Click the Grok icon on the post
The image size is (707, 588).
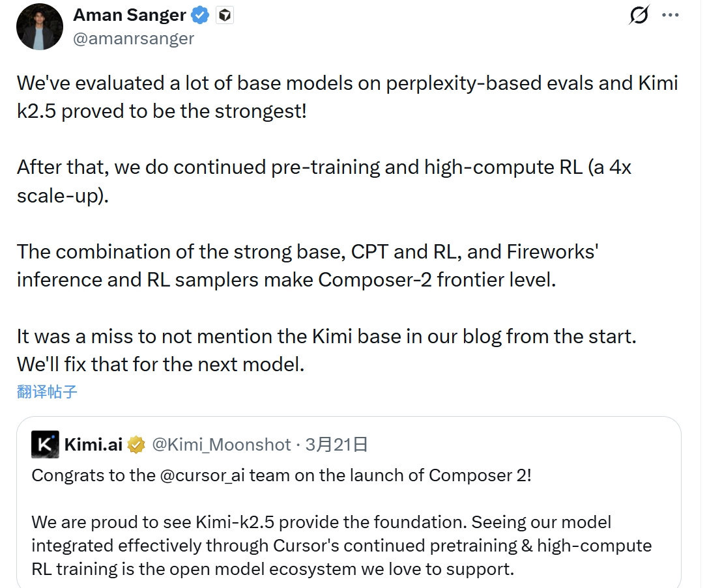639,15
